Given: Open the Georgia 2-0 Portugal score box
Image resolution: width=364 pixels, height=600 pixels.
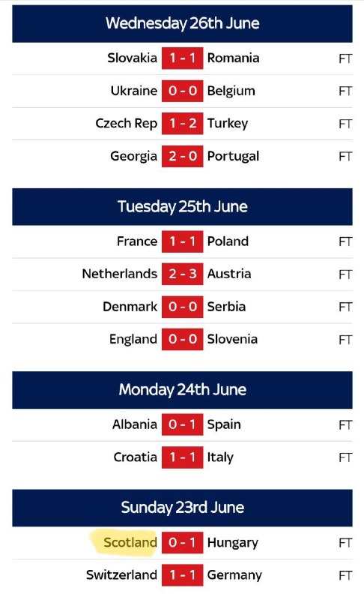Looking at the screenshot, I should click(182, 156).
